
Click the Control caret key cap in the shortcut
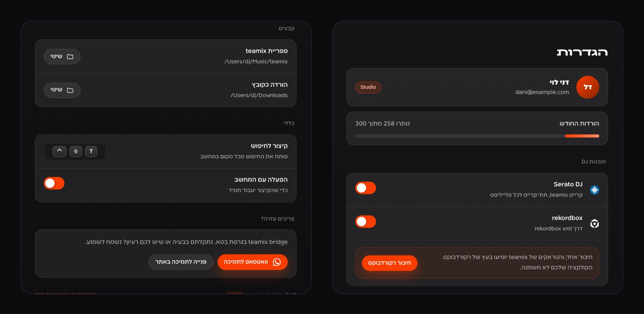click(60, 151)
